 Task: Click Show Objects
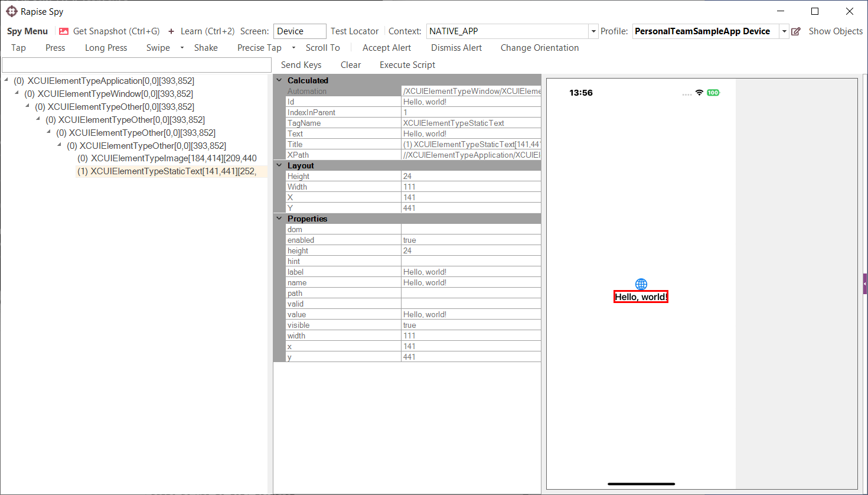835,31
